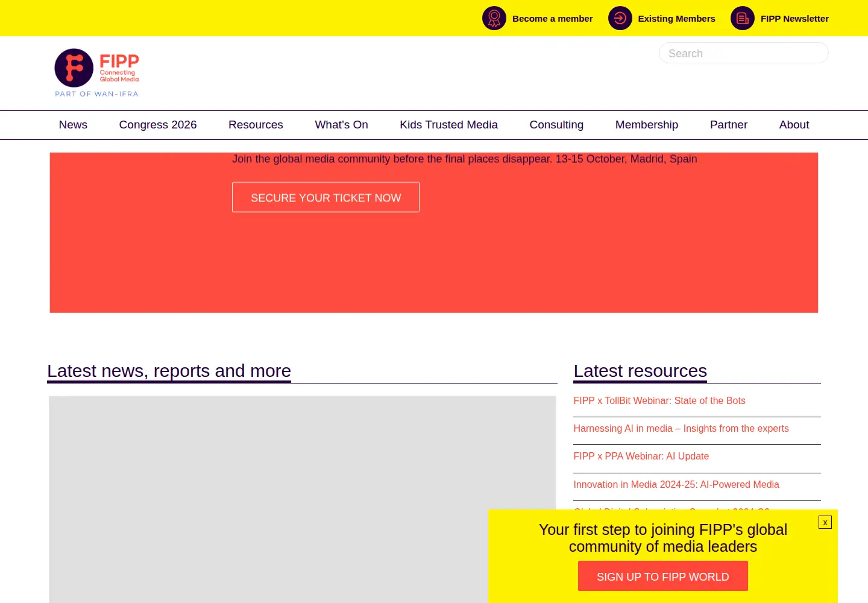This screenshot has height=603, width=868.
Task: Open Harnessing AI in media resource link
Action: [x=681, y=429]
